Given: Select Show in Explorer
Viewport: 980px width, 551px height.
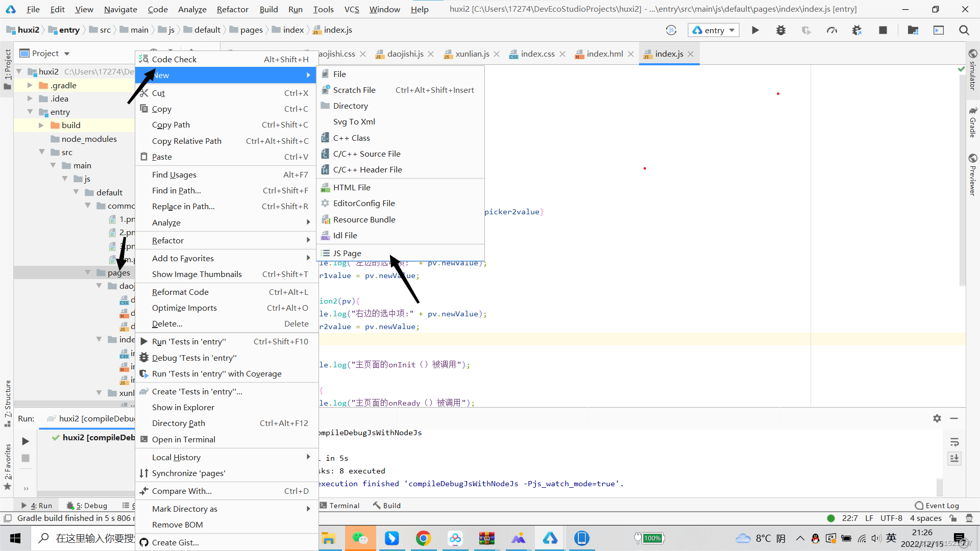Looking at the screenshot, I should (x=226, y=407).
